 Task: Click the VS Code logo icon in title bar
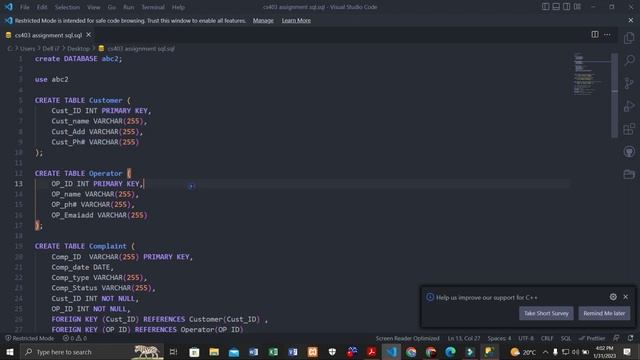[x=9, y=7]
